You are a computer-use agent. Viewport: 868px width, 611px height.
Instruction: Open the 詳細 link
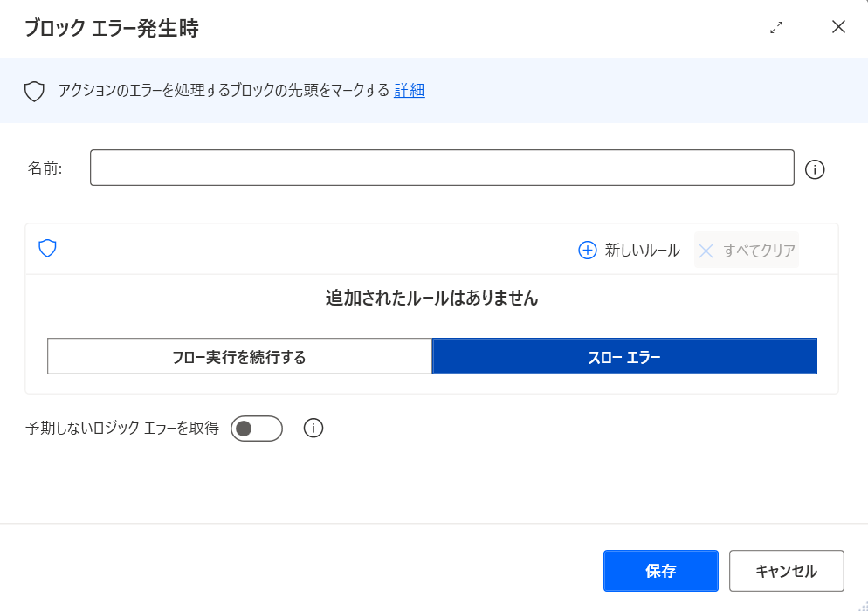pos(409,90)
